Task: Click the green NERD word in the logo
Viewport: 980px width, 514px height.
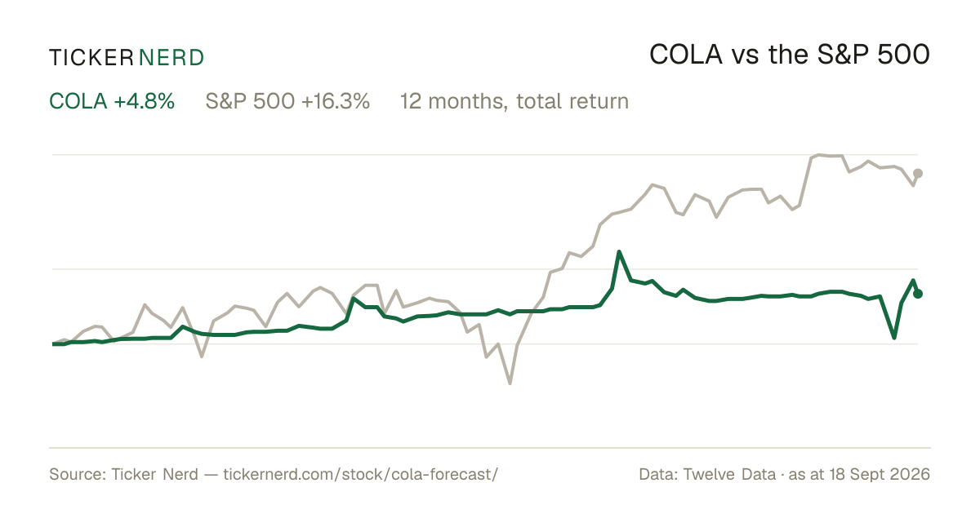Action: [x=171, y=57]
